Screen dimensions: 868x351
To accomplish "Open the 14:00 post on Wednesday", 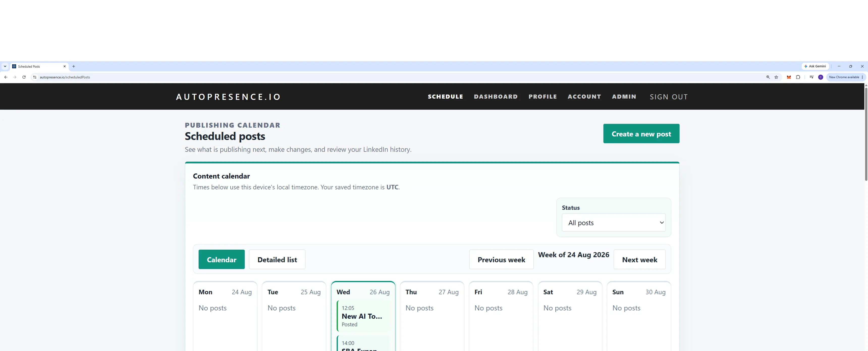I will click(x=364, y=343).
